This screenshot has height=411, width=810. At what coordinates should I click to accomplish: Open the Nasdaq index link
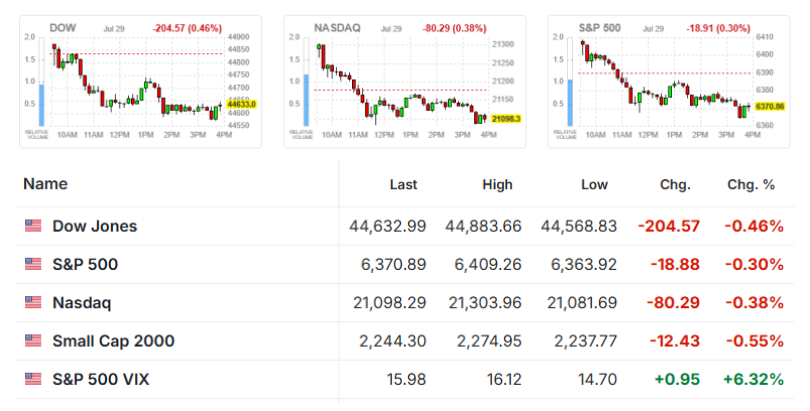[82, 303]
